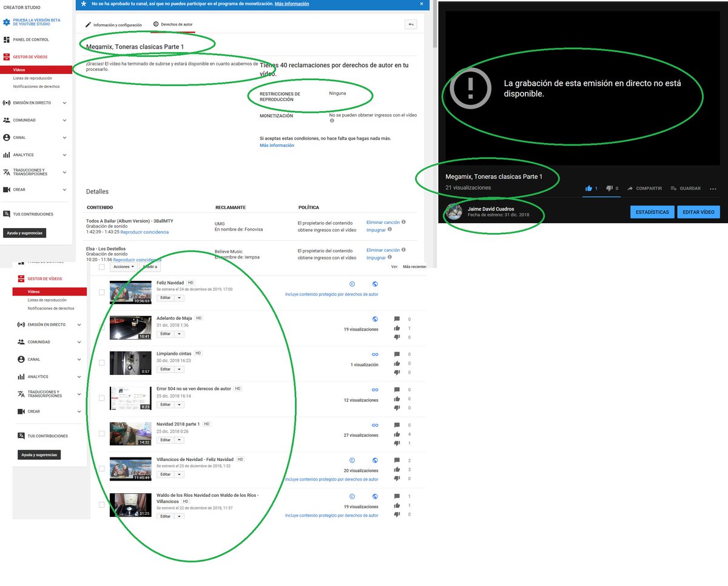Click the Guardar playlist-add icon in player
728x586 pixels.
673,189
